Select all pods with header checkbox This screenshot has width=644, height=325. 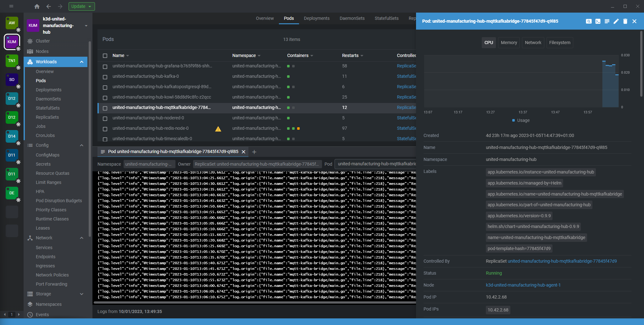tap(105, 56)
